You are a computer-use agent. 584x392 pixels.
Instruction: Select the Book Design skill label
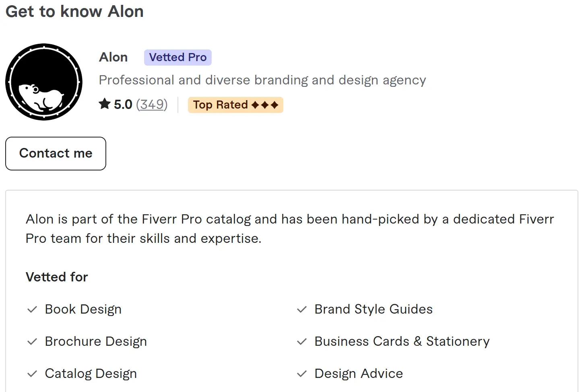(83, 309)
